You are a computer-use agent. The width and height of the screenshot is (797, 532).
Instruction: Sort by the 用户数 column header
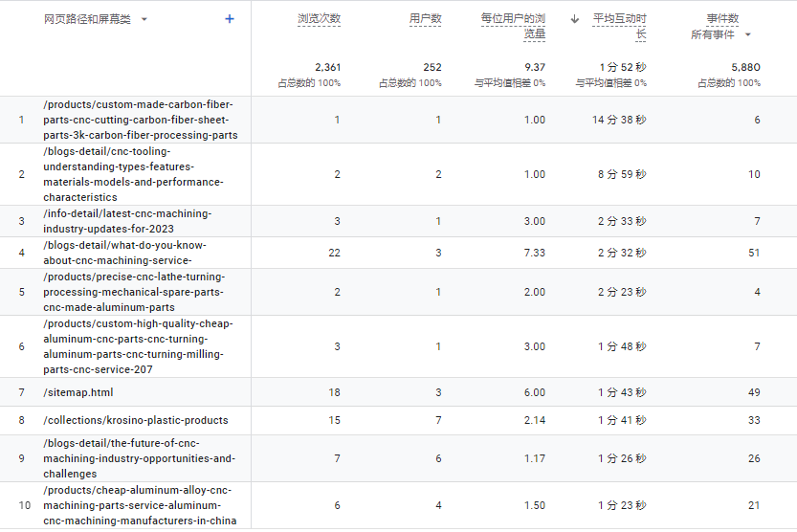click(x=425, y=19)
